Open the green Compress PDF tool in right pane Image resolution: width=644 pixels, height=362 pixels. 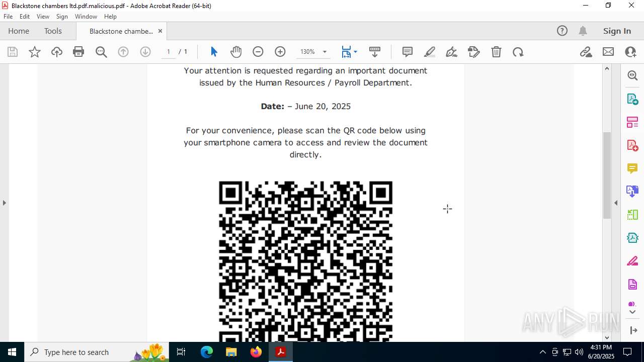pos(632,215)
